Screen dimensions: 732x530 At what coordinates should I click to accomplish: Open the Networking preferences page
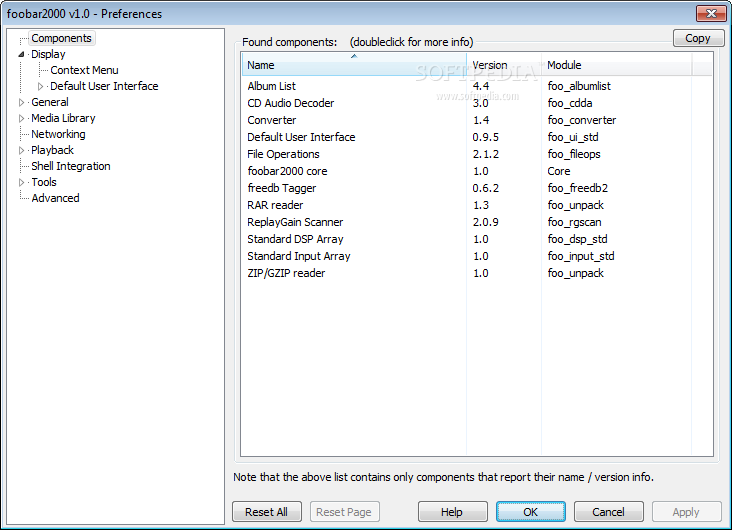58,134
